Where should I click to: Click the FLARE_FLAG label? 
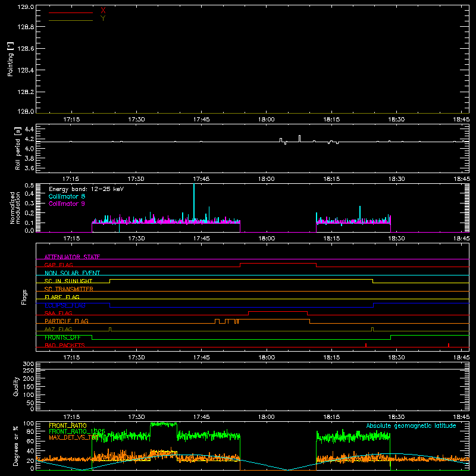(x=62, y=297)
